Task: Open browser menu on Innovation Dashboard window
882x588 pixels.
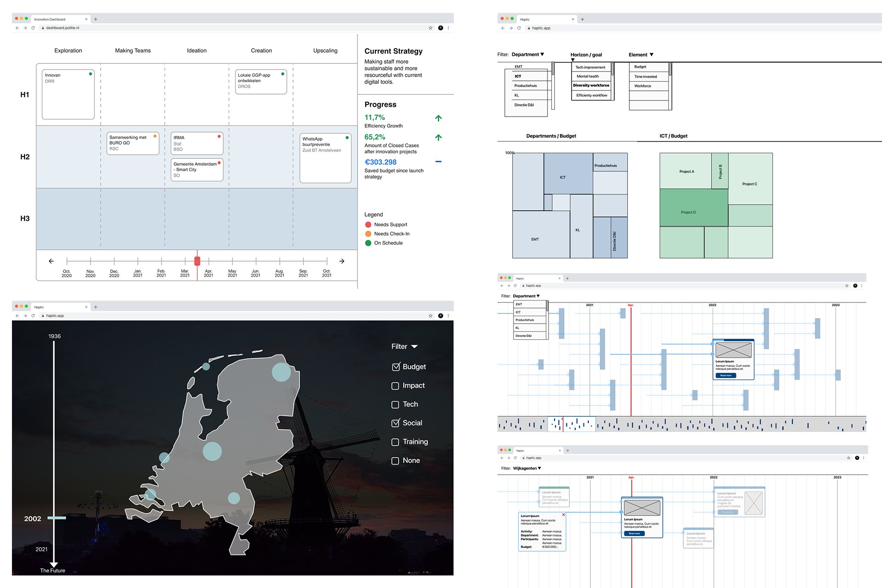Action: point(448,28)
